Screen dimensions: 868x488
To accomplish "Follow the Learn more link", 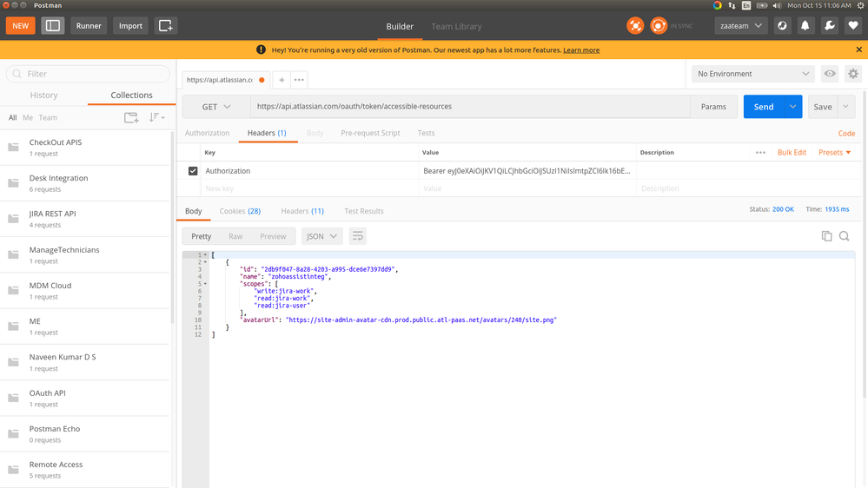I will click(x=581, y=50).
